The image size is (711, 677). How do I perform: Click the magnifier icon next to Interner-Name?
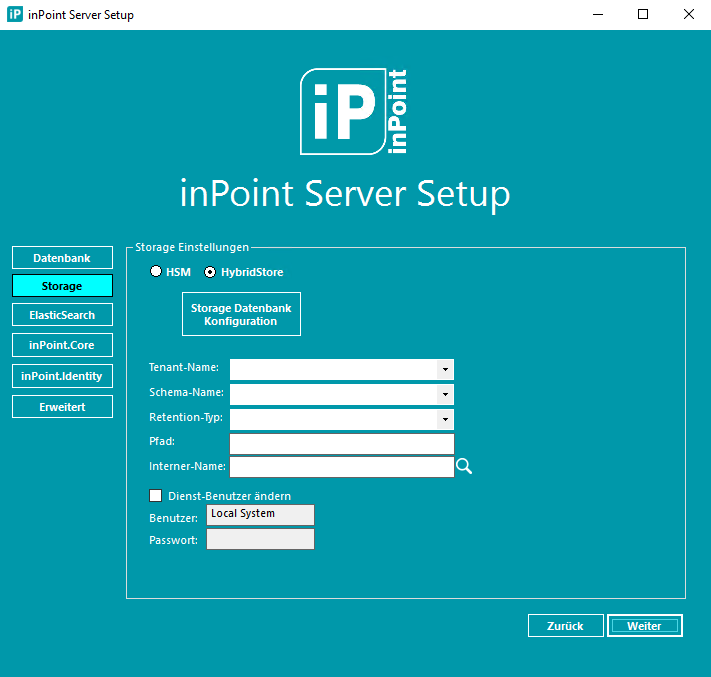(x=464, y=466)
